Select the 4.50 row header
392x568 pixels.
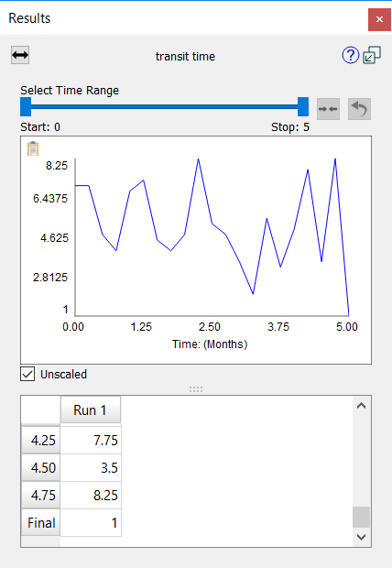point(40,467)
